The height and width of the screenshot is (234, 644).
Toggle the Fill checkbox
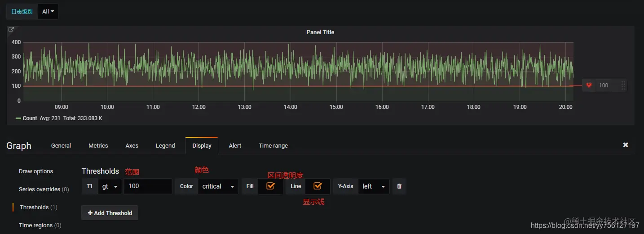coord(270,186)
